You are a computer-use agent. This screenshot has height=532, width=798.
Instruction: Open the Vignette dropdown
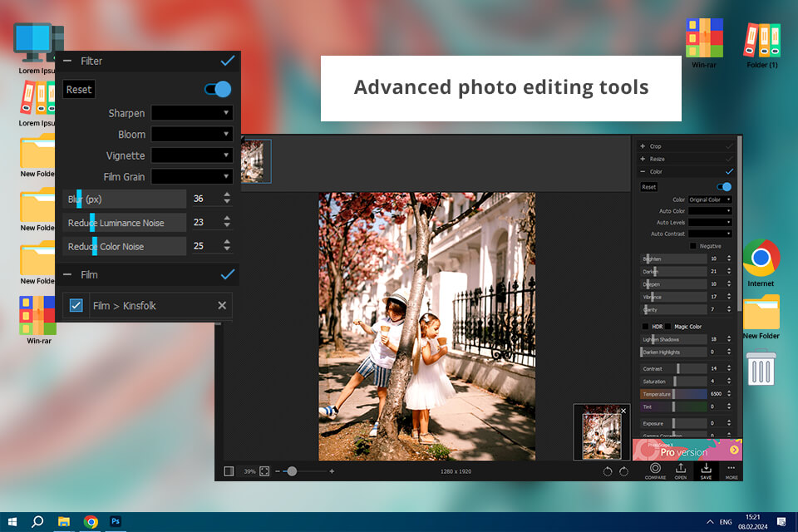coord(192,155)
